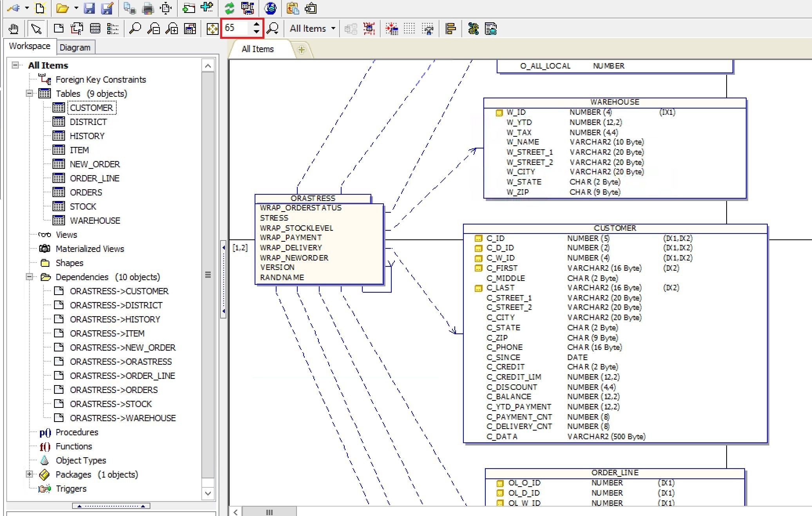Decrease zoom with the spinner down arrow
812x516 pixels.
tap(256, 32)
